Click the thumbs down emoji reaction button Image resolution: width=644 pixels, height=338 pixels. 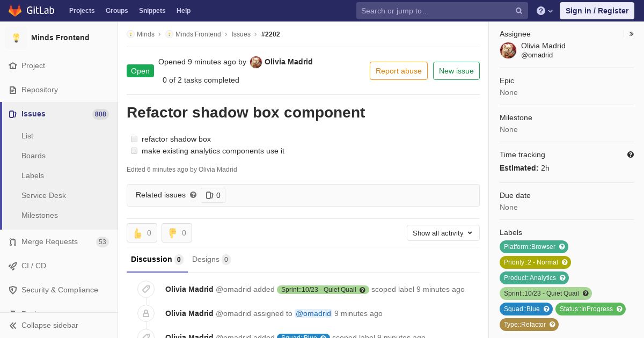[177, 233]
